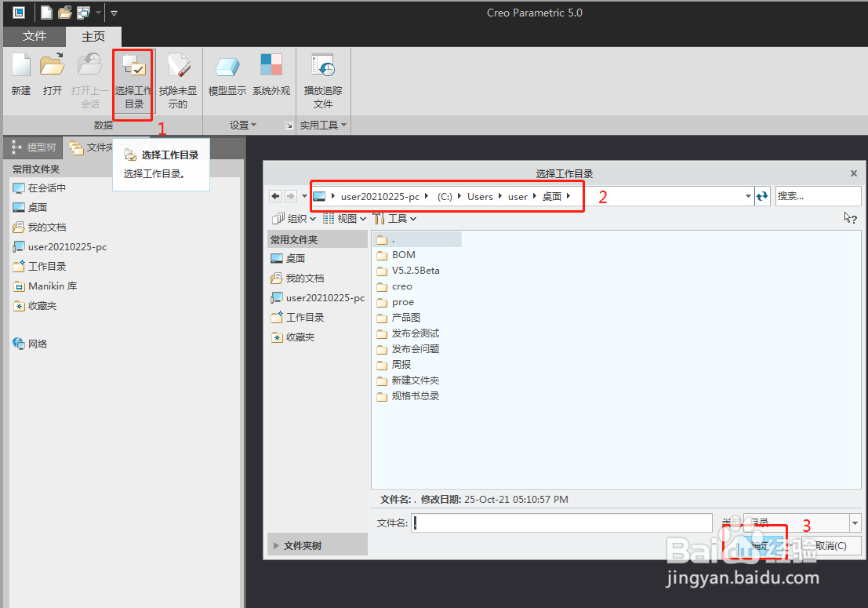Click user20210225-pc in path breadcrumb
Viewport: 868px width, 608px height.
[x=380, y=197]
